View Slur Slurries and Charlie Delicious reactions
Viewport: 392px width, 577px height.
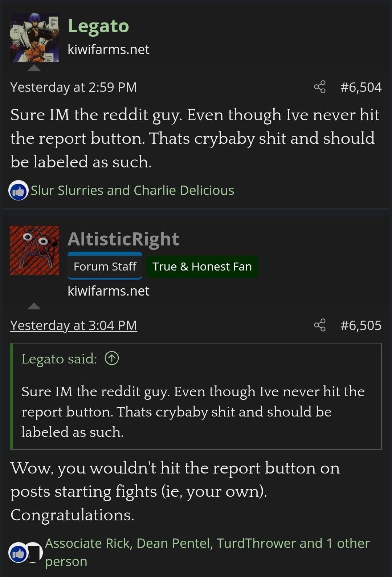132,190
